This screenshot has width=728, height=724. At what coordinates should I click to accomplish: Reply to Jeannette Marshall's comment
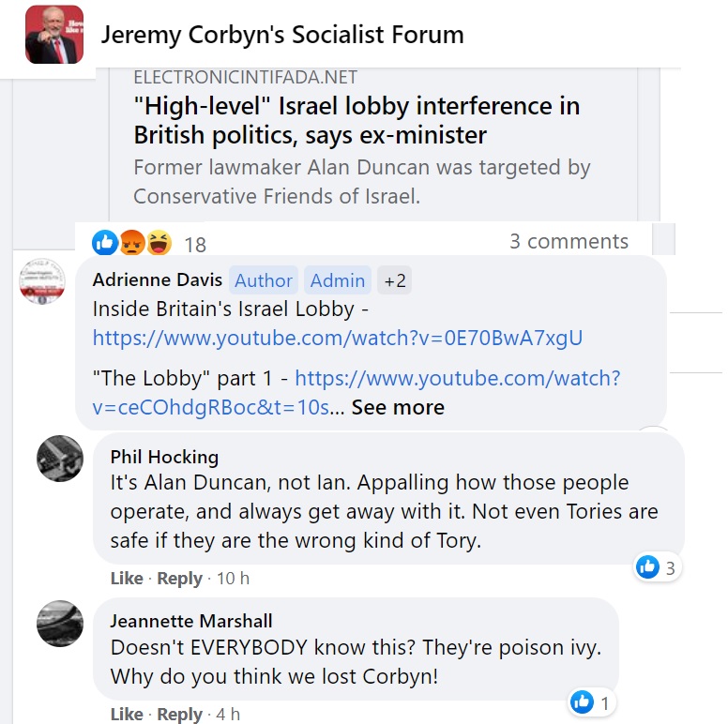point(180,714)
